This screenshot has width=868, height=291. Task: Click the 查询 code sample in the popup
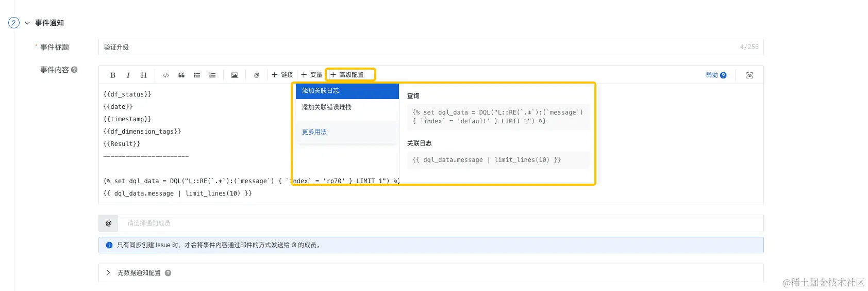tap(498, 117)
